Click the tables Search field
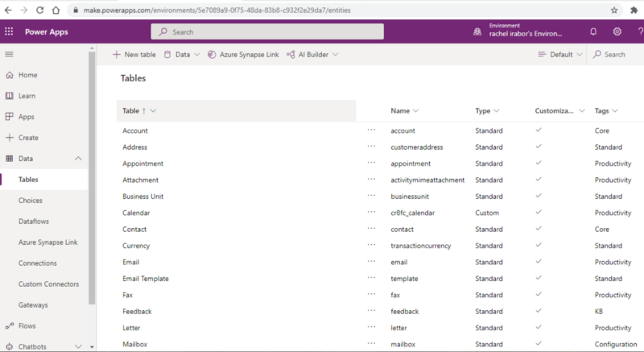This screenshot has height=352, width=644. click(616, 54)
